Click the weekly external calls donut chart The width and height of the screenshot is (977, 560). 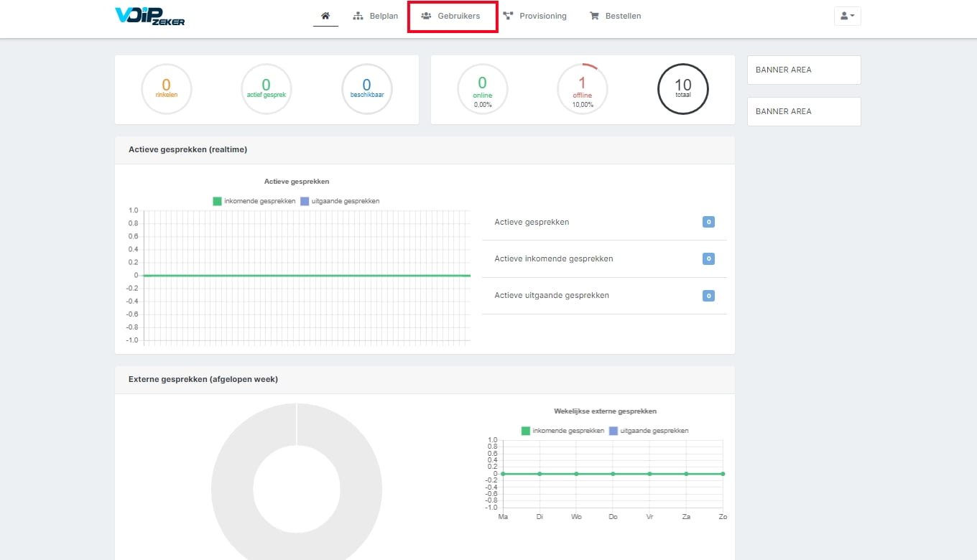point(297,482)
